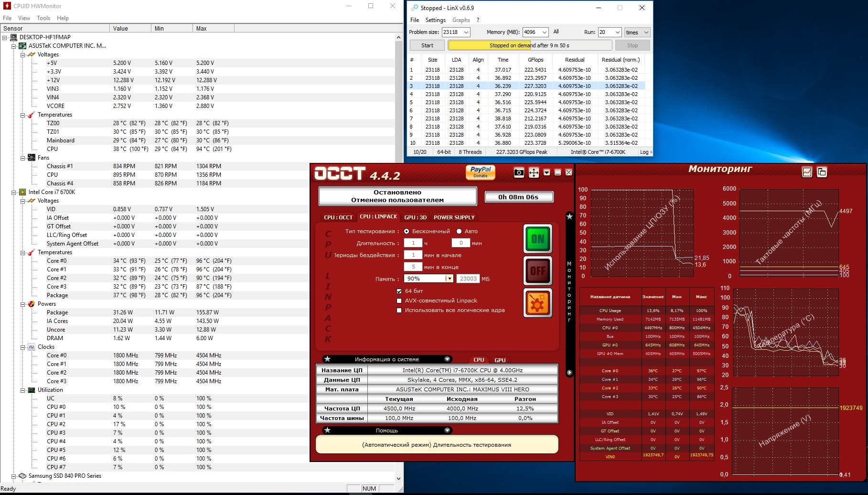This screenshot has height=495, width=868.
Task: Switch to GPU system info tab
Action: point(500,360)
